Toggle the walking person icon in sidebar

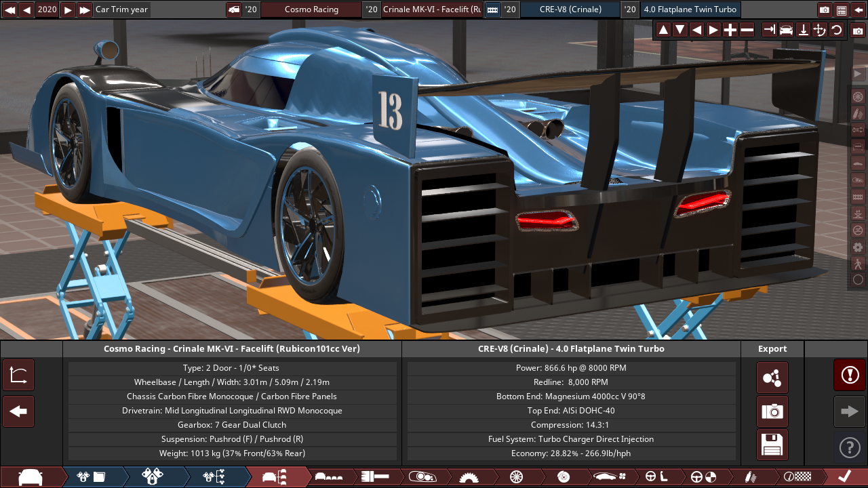[x=858, y=264]
